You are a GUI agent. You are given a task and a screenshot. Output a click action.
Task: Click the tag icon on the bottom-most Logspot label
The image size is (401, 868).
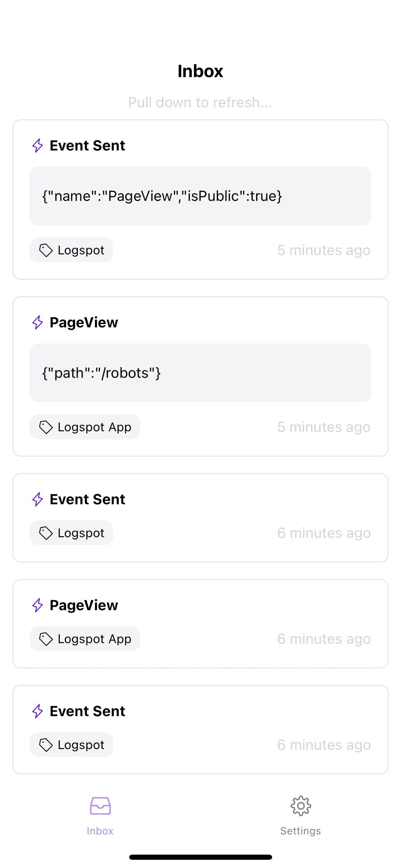(x=46, y=745)
